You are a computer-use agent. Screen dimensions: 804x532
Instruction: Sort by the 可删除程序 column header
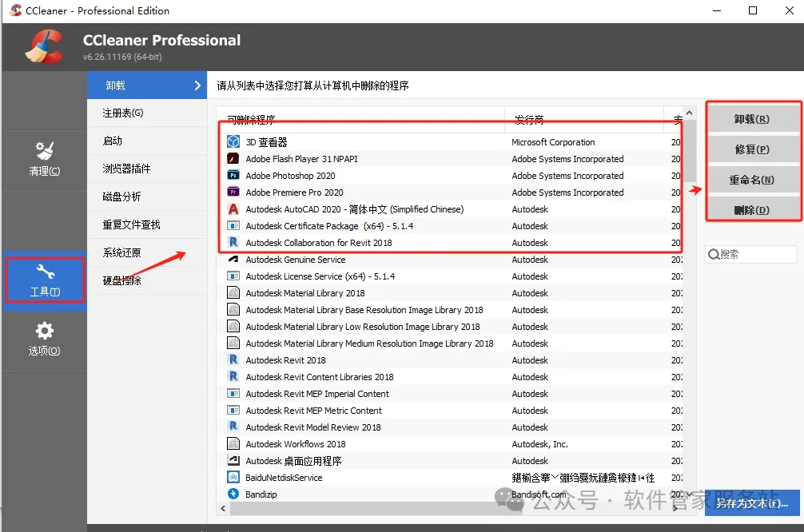tap(360, 119)
